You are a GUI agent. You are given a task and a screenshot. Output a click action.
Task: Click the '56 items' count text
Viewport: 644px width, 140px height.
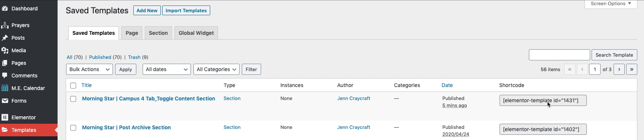coord(550,69)
